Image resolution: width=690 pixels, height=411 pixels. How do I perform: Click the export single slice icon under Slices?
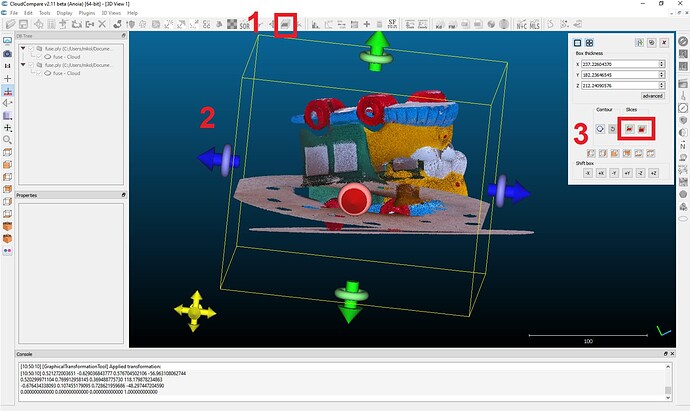[630, 129]
